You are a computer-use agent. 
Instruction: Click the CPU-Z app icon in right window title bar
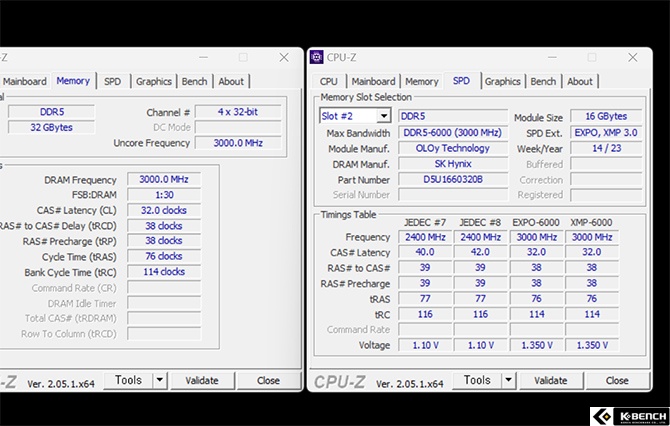click(x=317, y=57)
